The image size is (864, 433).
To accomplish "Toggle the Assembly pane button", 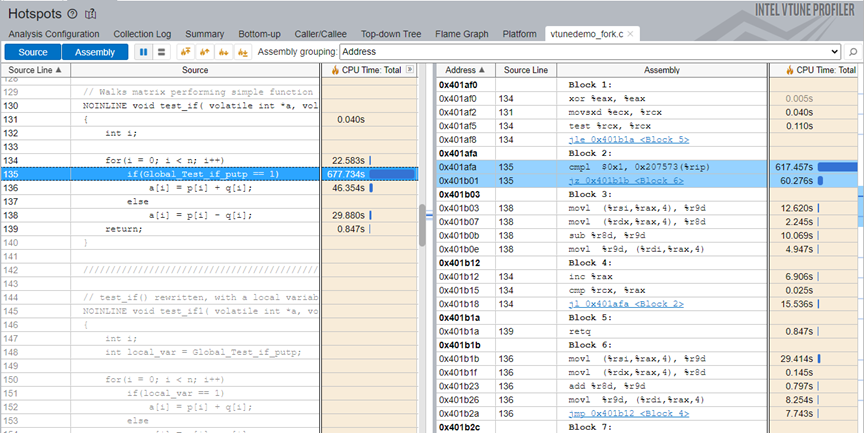I will [95, 51].
